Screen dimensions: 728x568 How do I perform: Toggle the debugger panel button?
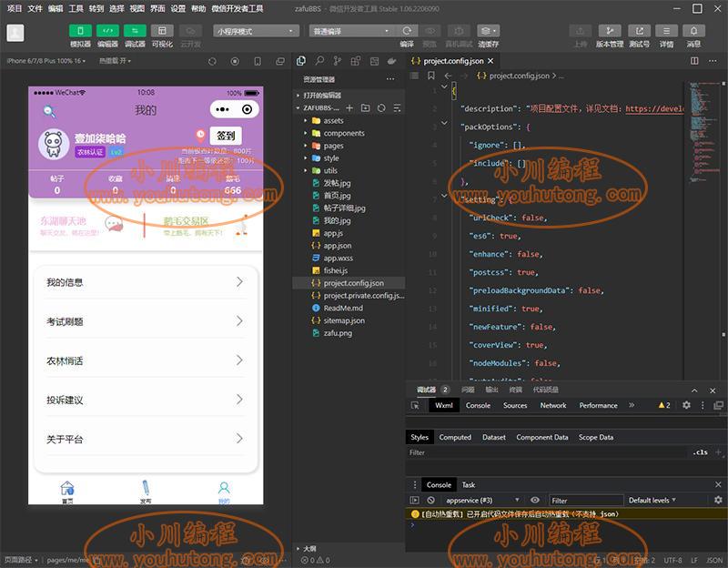pyautogui.click(x=135, y=31)
